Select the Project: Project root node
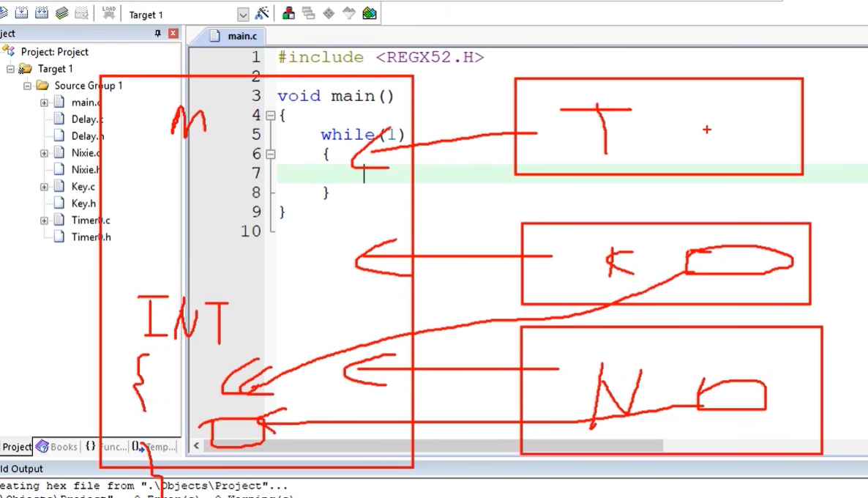 pos(54,51)
